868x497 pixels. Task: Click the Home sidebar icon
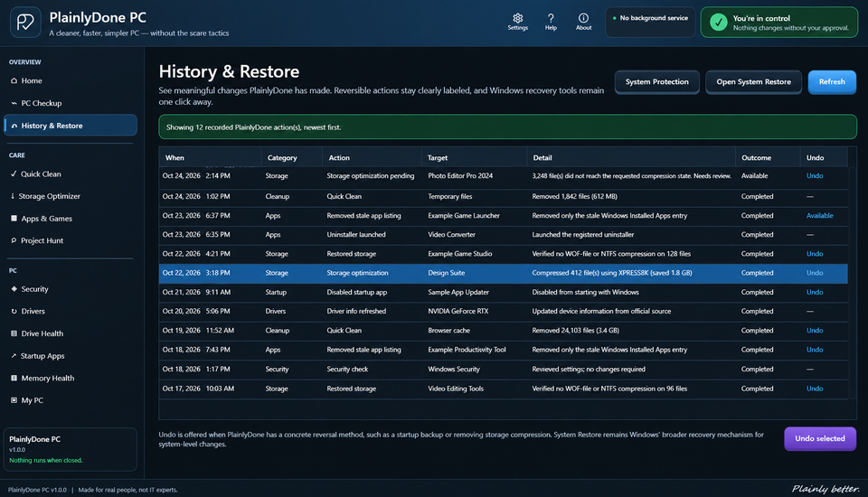[x=14, y=80]
